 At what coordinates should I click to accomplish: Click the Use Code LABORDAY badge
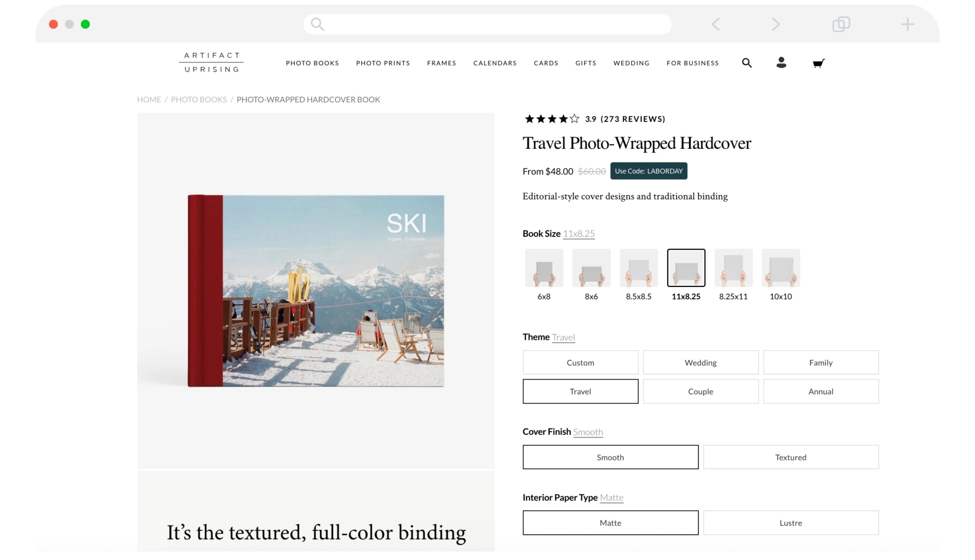(648, 171)
